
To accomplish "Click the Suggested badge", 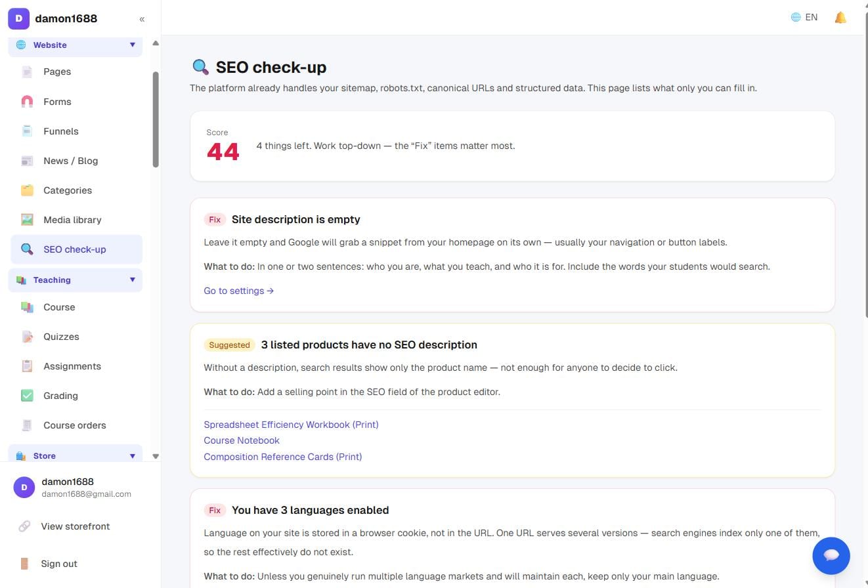I will tap(229, 345).
